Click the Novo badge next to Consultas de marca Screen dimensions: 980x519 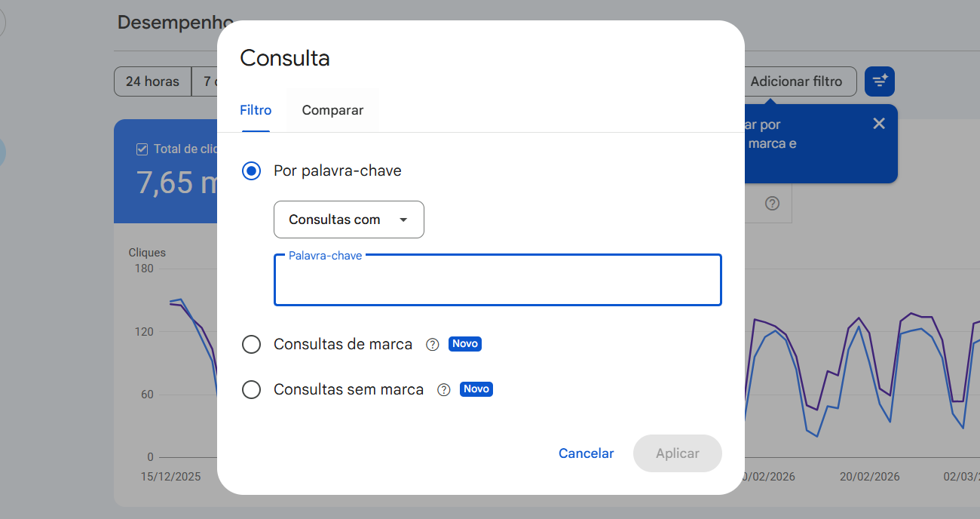coord(464,343)
